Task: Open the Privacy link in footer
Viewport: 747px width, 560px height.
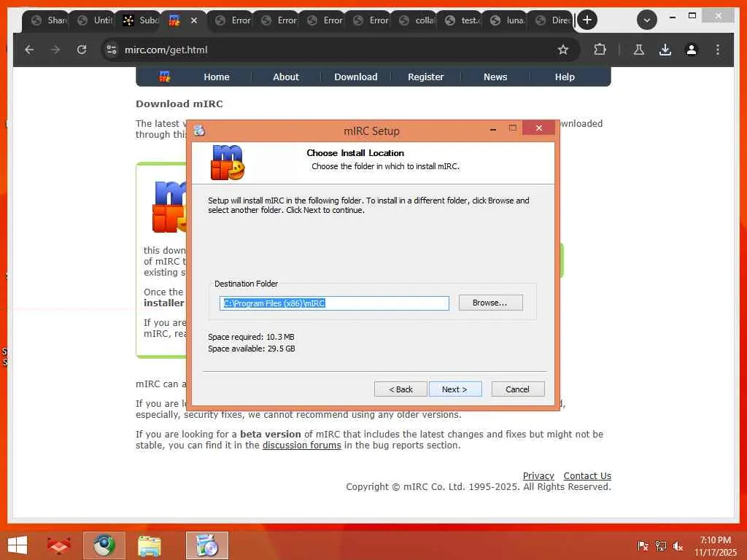Action: pos(538,475)
